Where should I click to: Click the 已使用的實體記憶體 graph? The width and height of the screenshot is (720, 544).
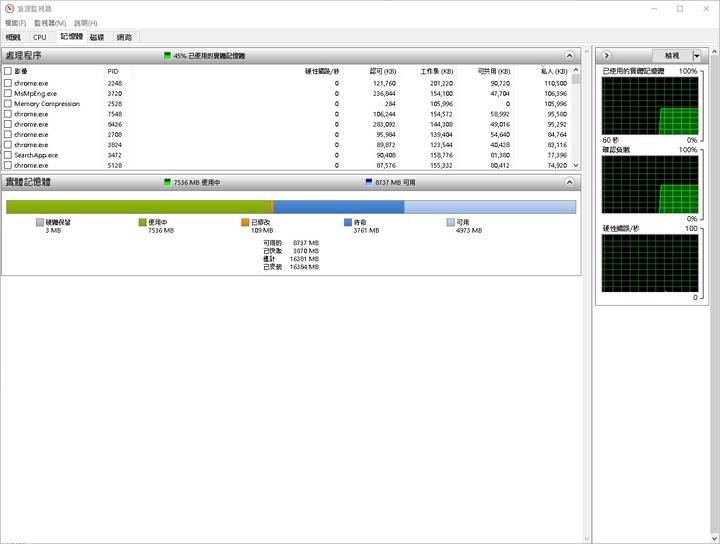[x=650, y=106]
